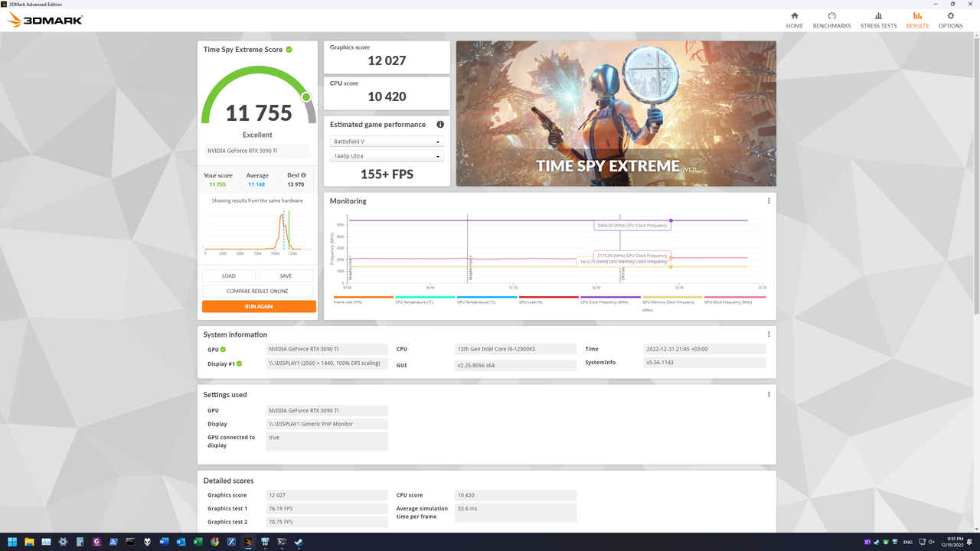Click ENG language indicator
This screenshot has height=551, width=980.
point(908,542)
